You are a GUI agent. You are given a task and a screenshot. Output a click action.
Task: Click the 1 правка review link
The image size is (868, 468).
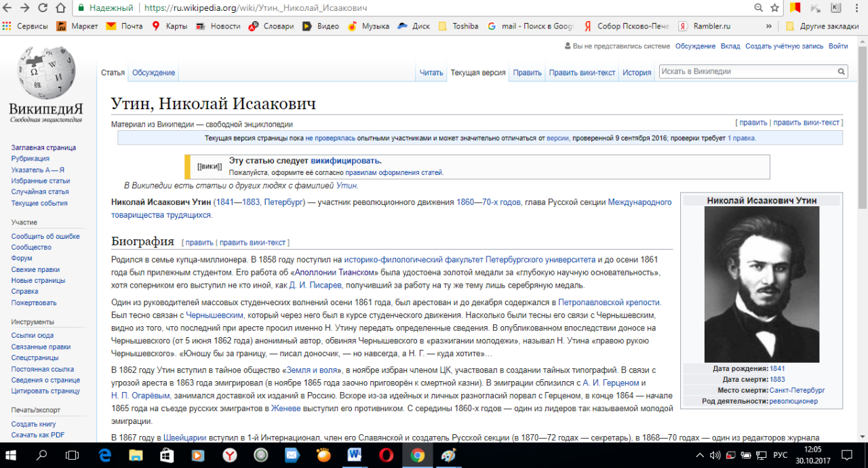coord(741,138)
